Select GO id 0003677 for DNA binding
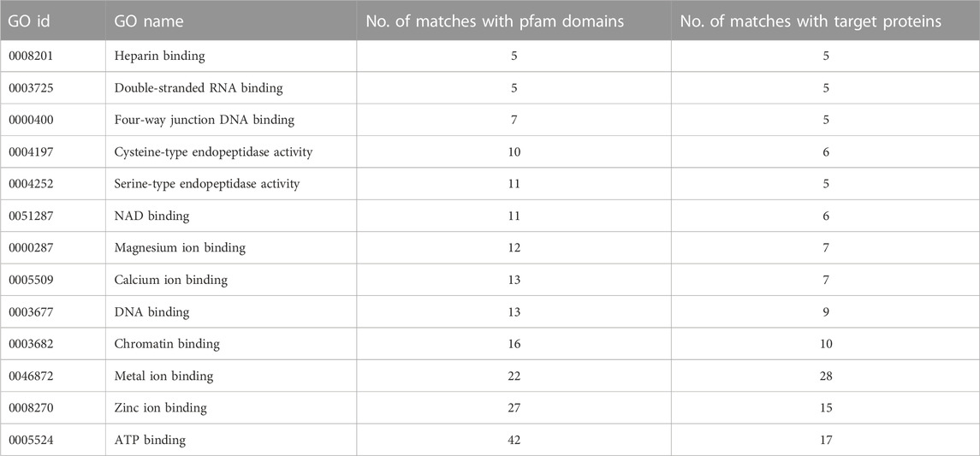 pyautogui.click(x=53, y=311)
